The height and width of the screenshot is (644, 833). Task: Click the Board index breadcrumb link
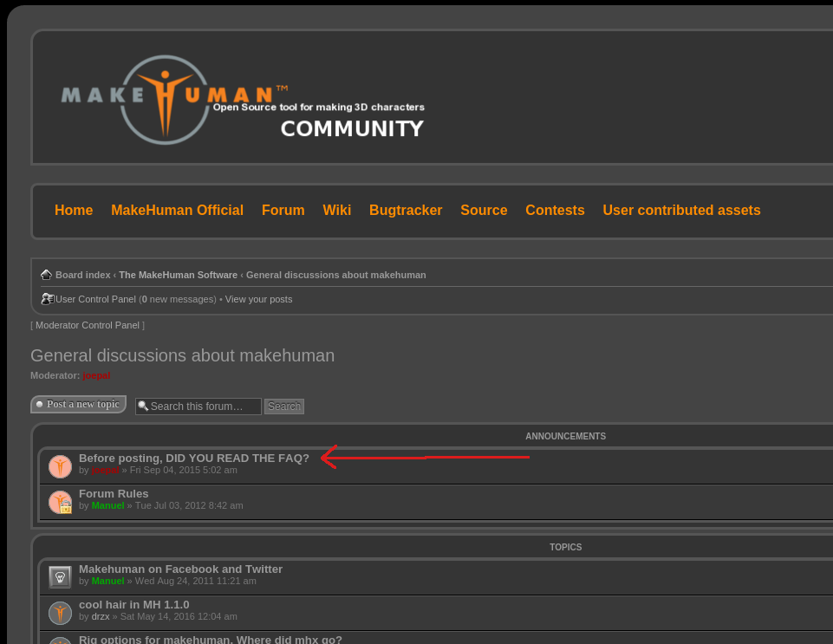click(x=83, y=276)
